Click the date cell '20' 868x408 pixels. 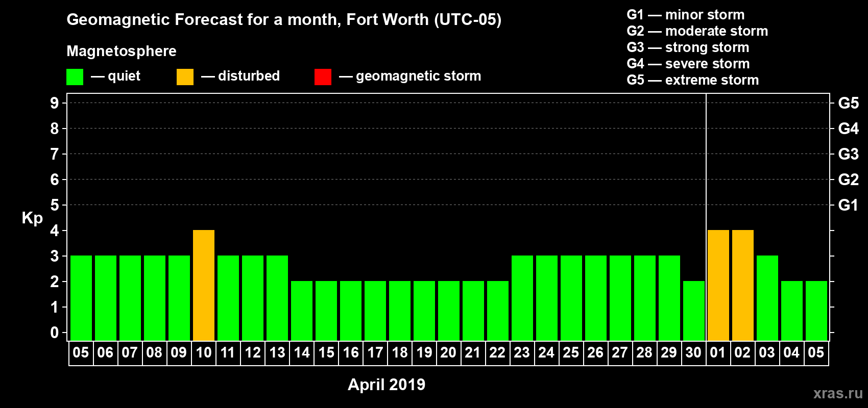(449, 353)
